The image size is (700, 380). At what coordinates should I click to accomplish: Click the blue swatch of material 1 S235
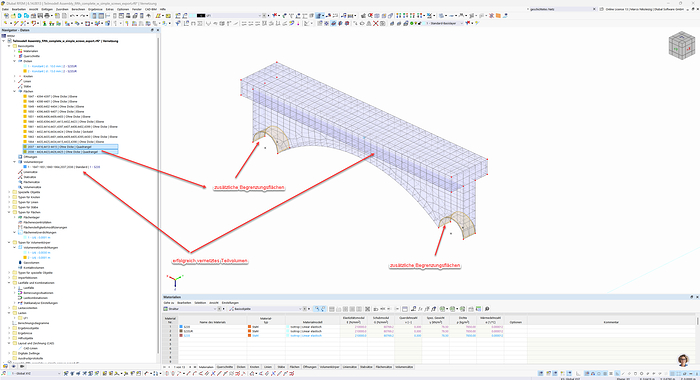[x=181, y=327]
